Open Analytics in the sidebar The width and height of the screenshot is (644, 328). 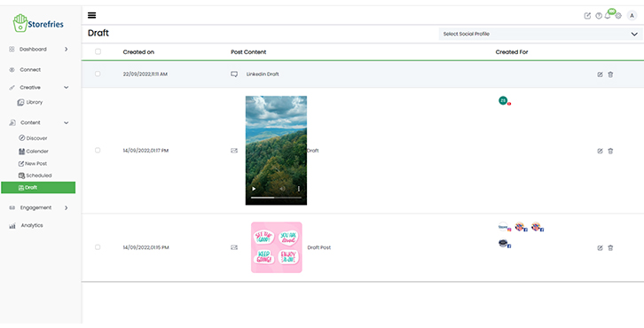pos(32,225)
